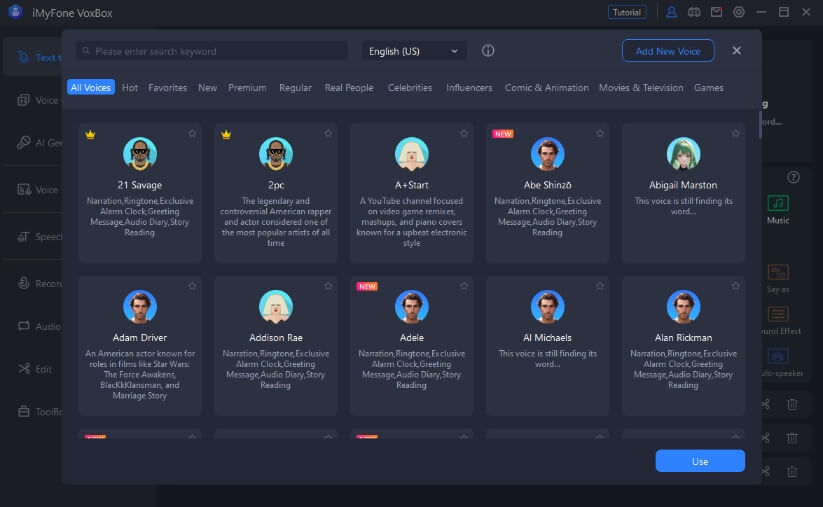Switch to the Hot tab

pos(130,88)
